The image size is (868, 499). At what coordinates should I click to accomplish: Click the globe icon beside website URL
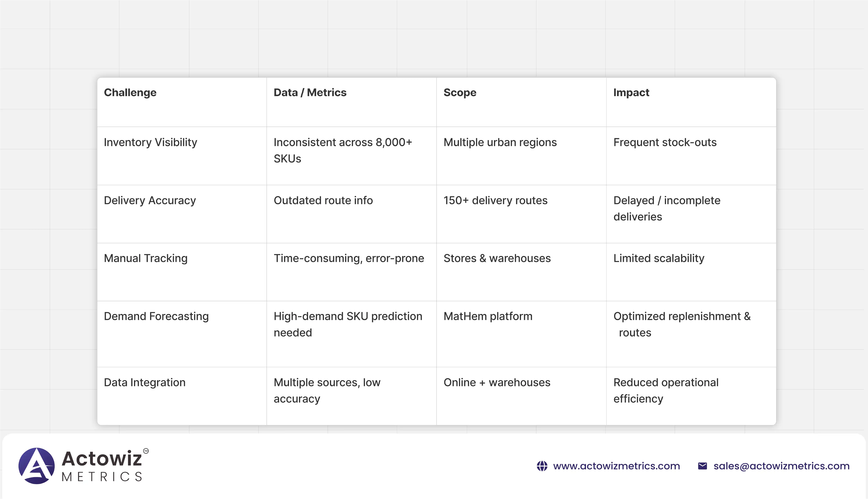[x=542, y=466]
